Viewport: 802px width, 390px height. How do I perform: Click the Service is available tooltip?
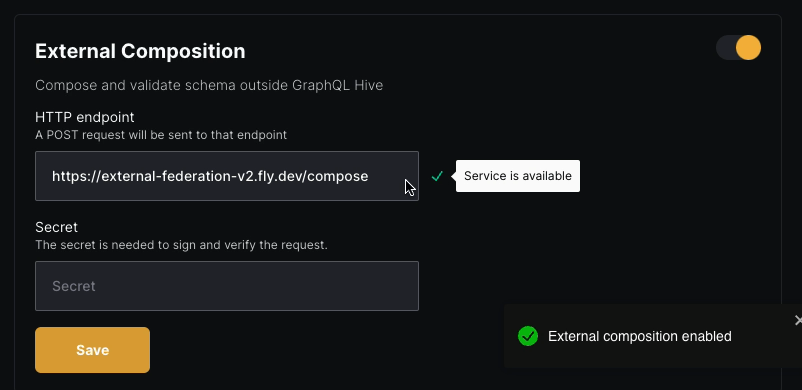coord(518,176)
